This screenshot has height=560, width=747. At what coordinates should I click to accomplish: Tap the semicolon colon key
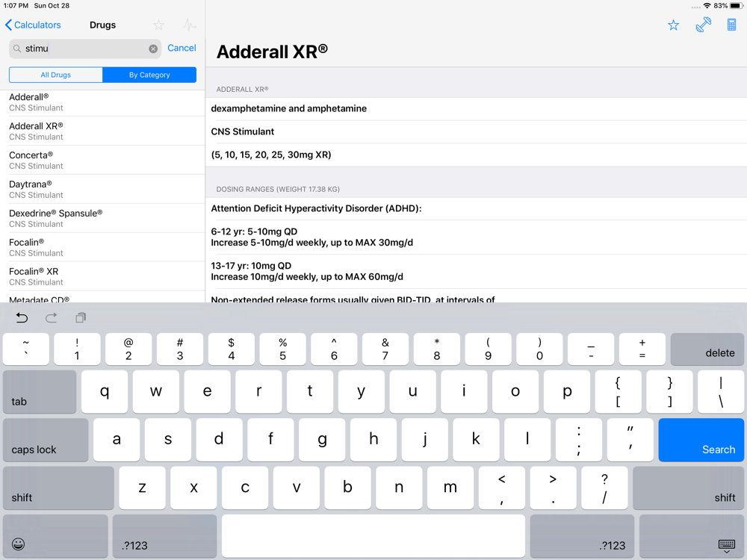tap(579, 440)
